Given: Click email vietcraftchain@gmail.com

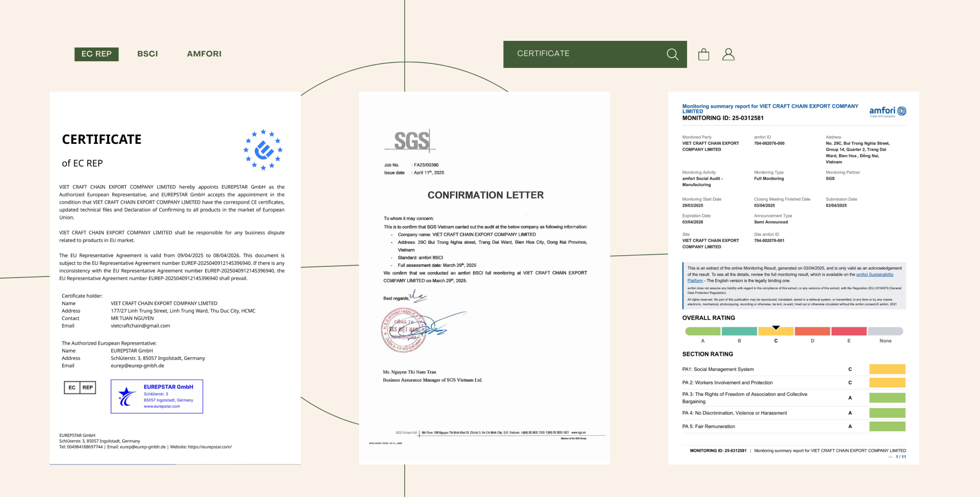Looking at the screenshot, I should pyautogui.click(x=140, y=326).
